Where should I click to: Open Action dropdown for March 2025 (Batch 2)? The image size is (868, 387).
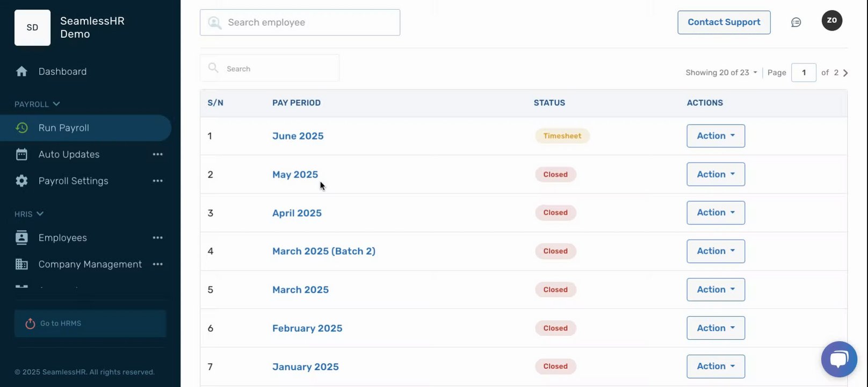(x=715, y=251)
